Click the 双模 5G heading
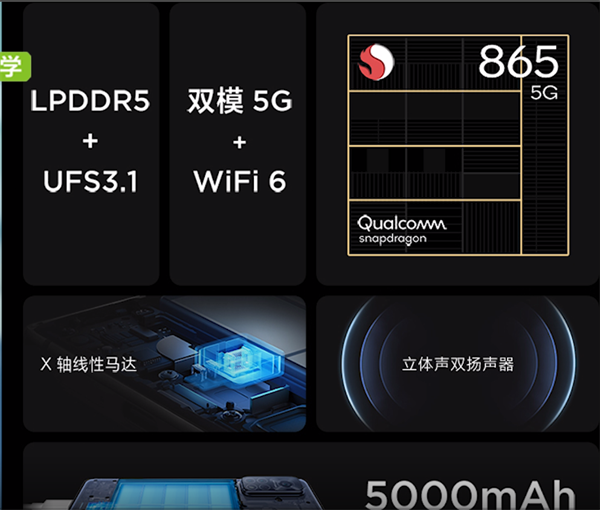 point(240,100)
